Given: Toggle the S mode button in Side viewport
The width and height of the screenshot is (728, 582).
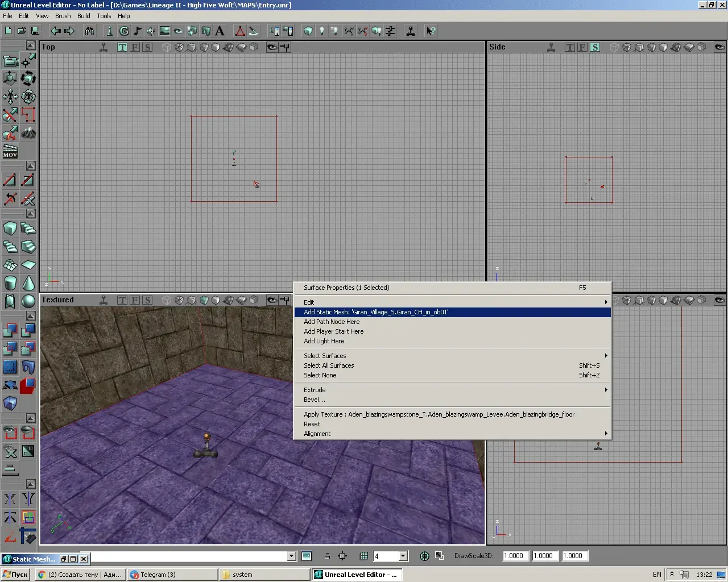Looking at the screenshot, I should click(x=595, y=47).
